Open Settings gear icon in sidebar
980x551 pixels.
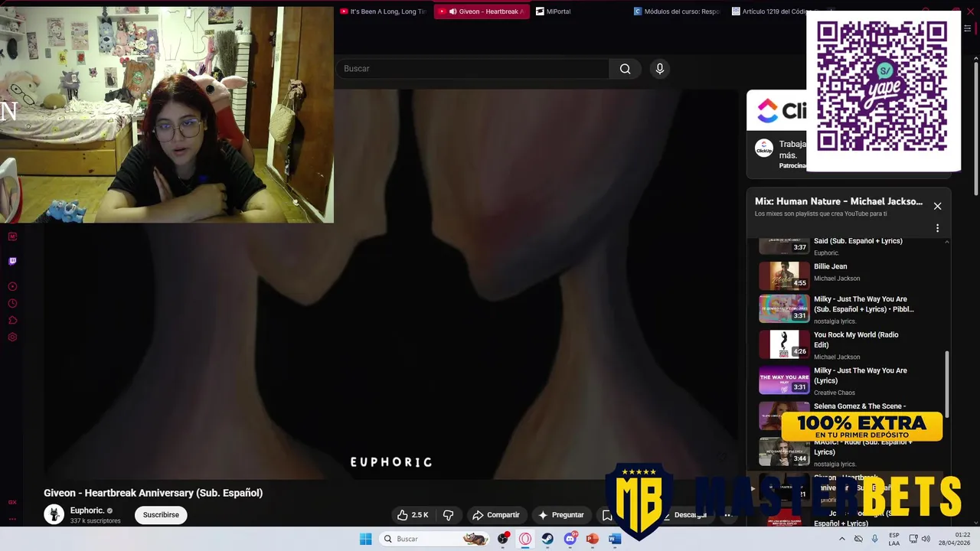[x=12, y=337]
